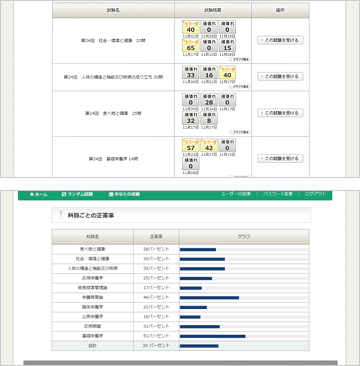Select the gray score badge showing 16

pyautogui.click(x=209, y=72)
